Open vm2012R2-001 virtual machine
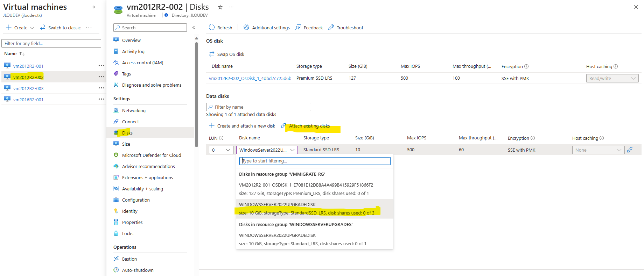The width and height of the screenshot is (644, 276). (28, 66)
